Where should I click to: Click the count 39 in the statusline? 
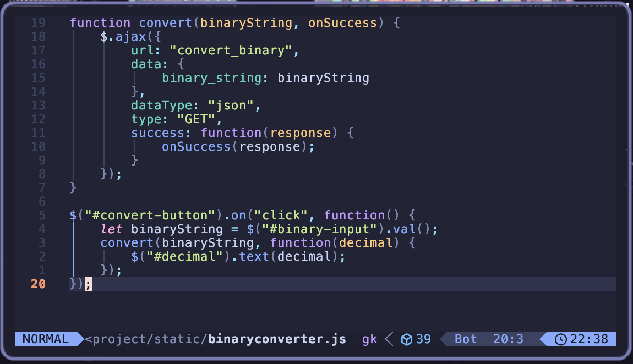click(423, 339)
